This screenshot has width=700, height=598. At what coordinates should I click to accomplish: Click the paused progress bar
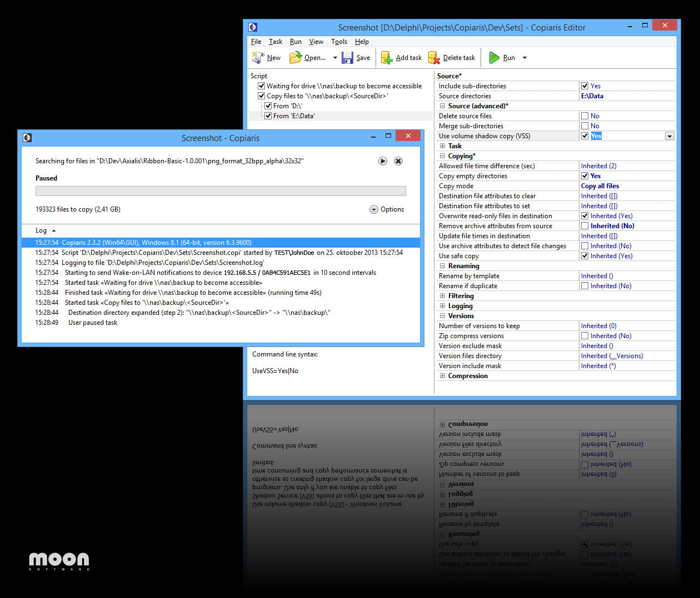coord(221,191)
